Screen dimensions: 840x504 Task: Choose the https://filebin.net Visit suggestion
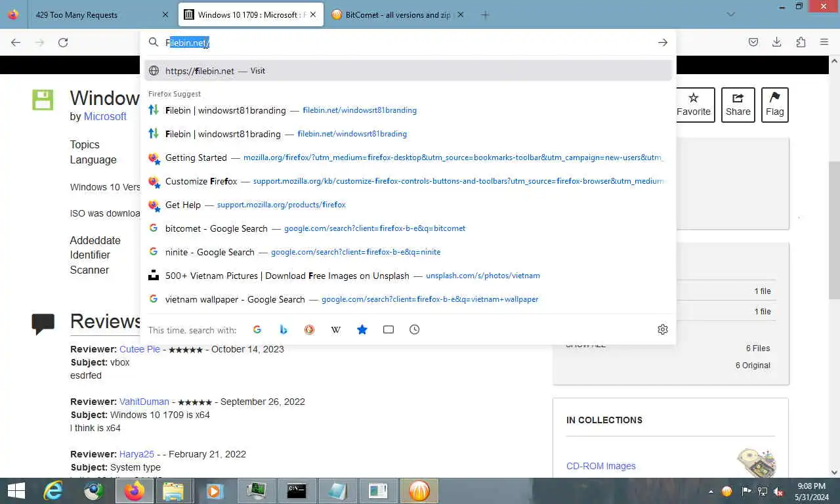click(408, 71)
